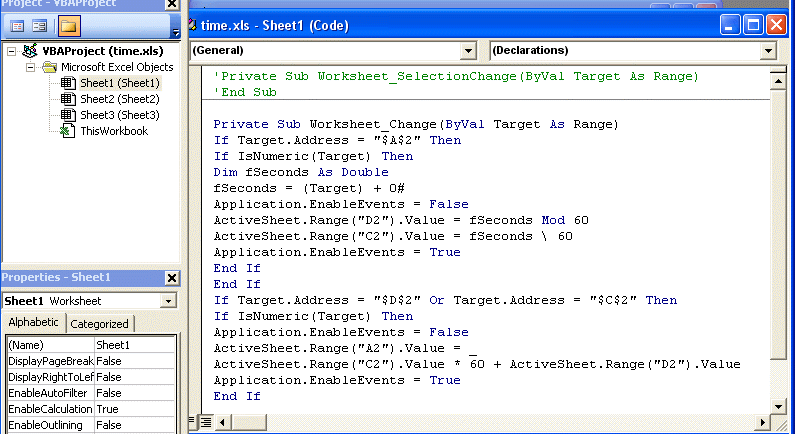Click the commented 'End Sub line
Screen dimensions: 798x434
(x=245, y=93)
